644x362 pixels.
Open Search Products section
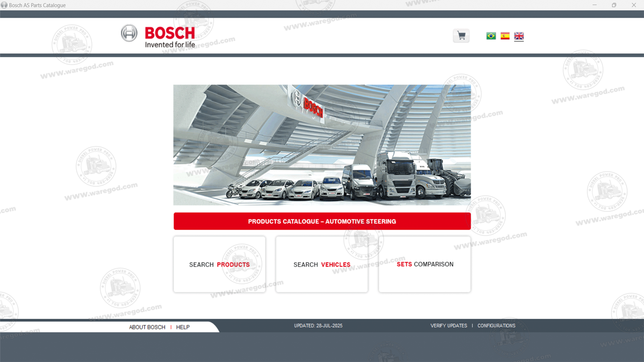pyautogui.click(x=219, y=264)
